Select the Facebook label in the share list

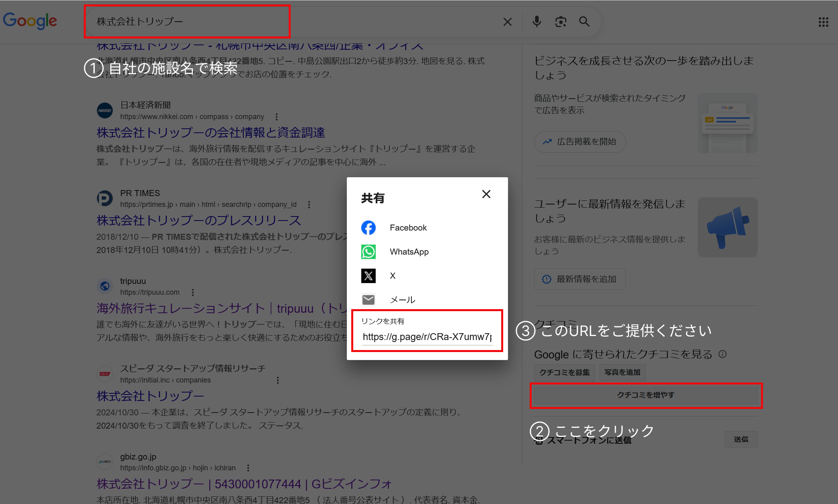click(x=408, y=228)
